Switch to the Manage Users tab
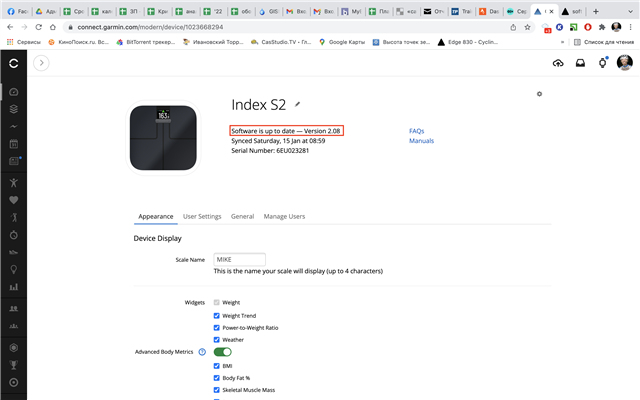Image resolution: width=640 pixels, height=400 pixels. click(x=284, y=216)
